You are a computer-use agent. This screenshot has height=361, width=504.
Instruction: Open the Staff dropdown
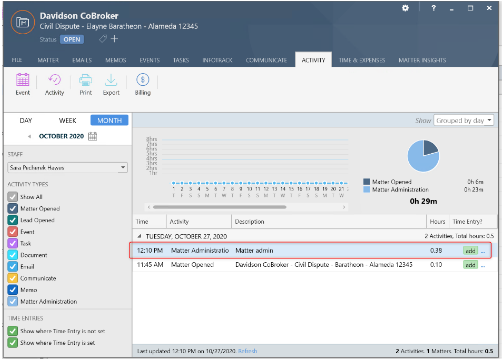pos(67,168)
